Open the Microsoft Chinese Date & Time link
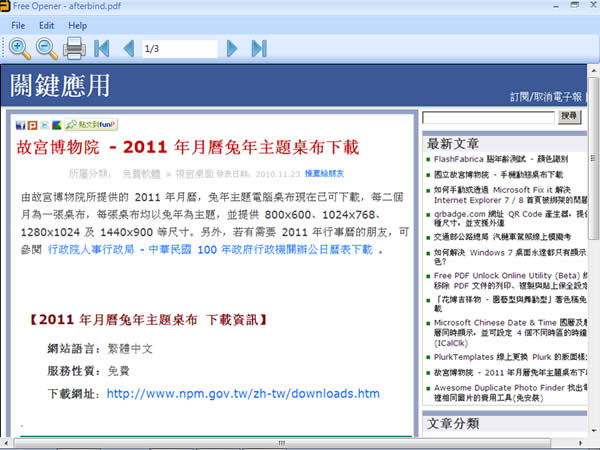Screen dimensions: 600x450 click(510, 333)
